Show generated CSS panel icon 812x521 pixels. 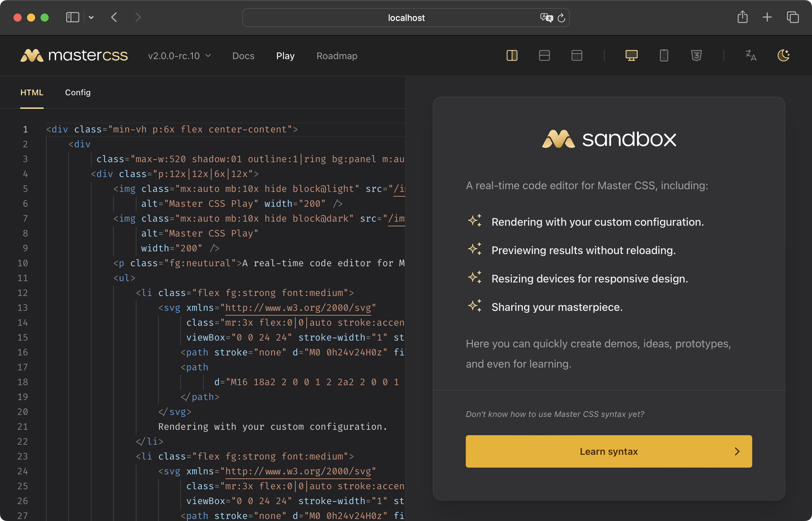click(x=696, y=55)
